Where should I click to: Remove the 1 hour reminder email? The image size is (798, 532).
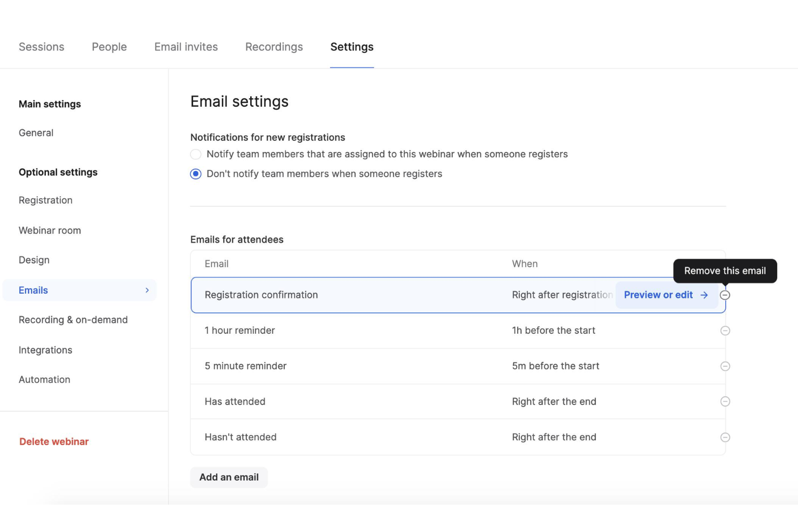pos(725,330)
